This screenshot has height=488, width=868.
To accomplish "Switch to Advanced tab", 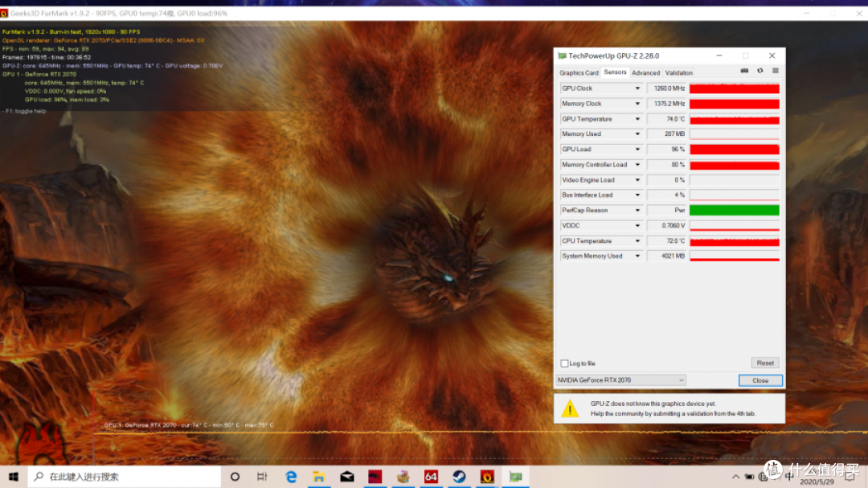I will [645, 72].
